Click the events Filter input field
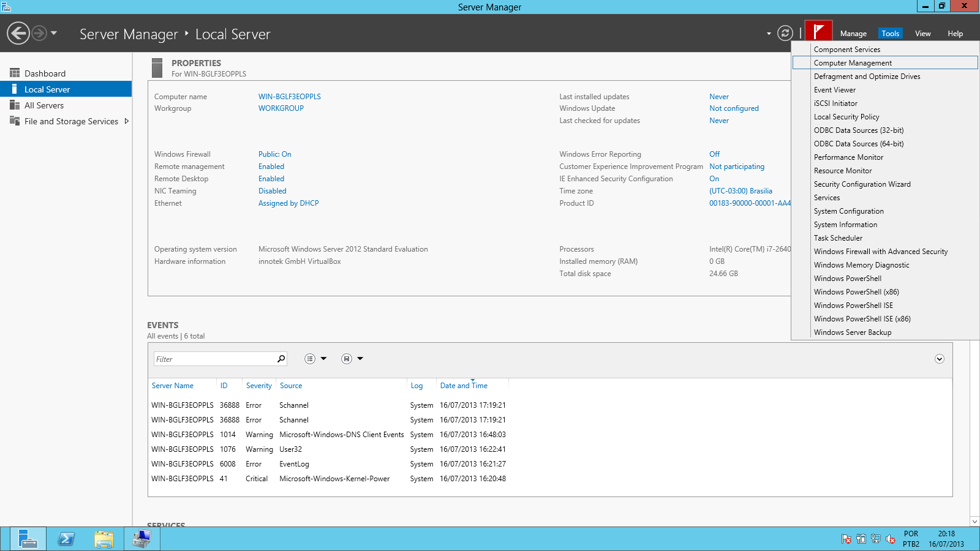Screen dimensions: 980x551 [214, 359]
